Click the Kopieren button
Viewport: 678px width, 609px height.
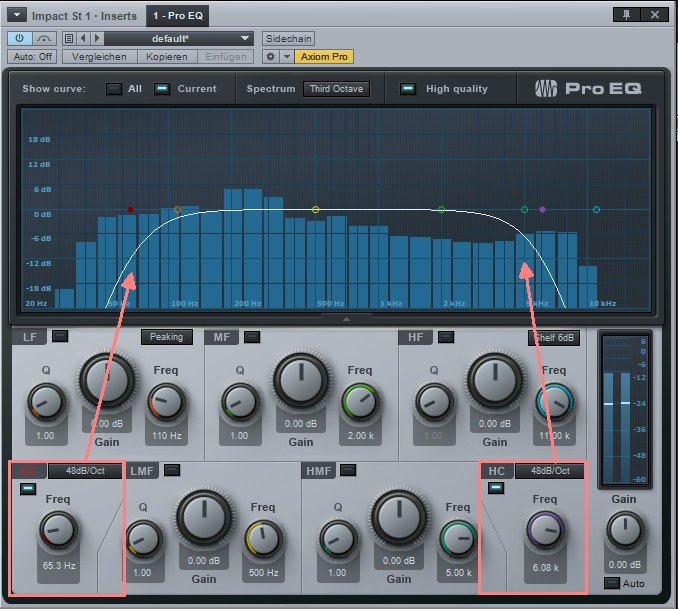(x=167, y=57)
